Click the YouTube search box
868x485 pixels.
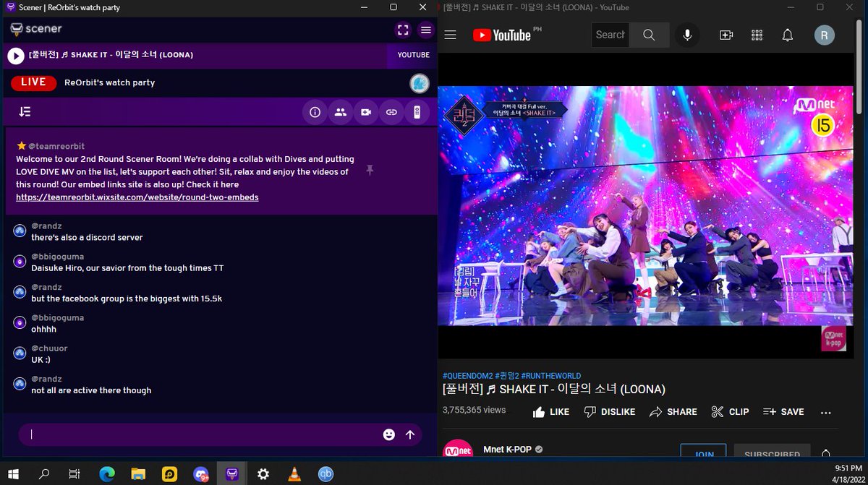click(x=610, y=35)
